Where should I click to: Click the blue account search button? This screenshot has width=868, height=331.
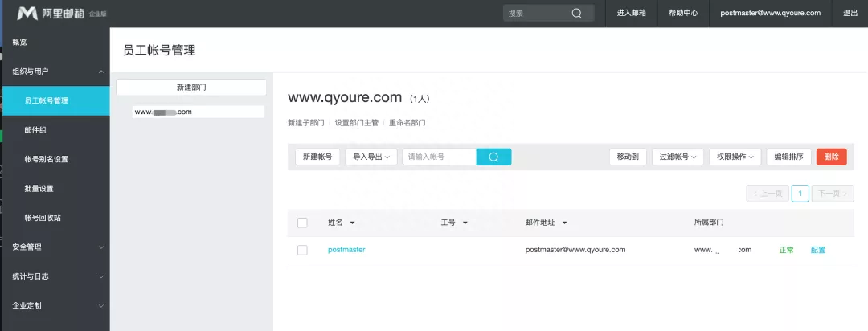click(x=493, y=157)
